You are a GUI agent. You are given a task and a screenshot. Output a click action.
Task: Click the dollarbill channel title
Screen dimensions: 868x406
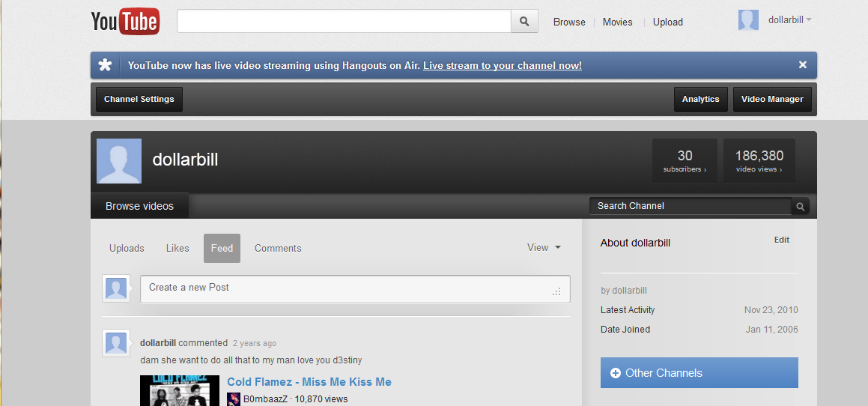(x=185, y=160)
